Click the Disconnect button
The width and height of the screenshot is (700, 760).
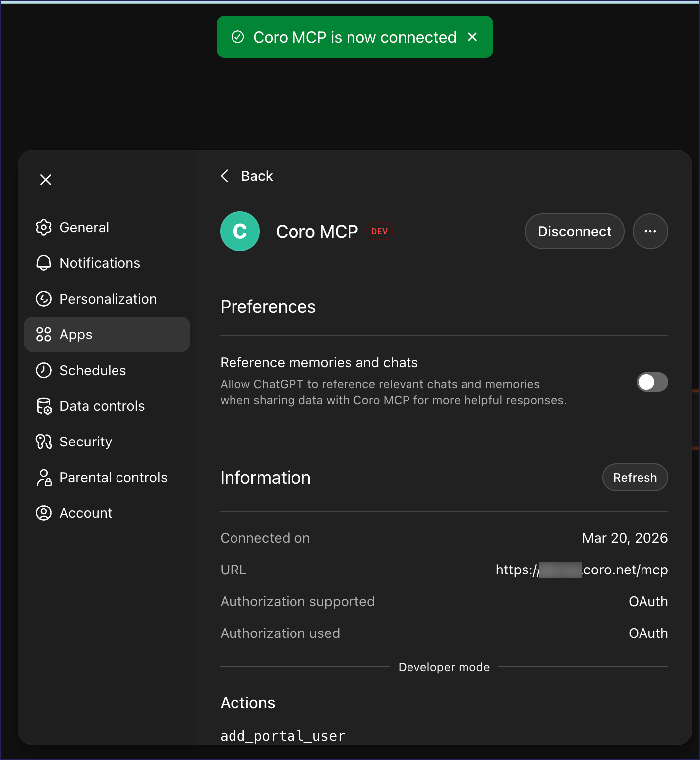pos(574,231)
